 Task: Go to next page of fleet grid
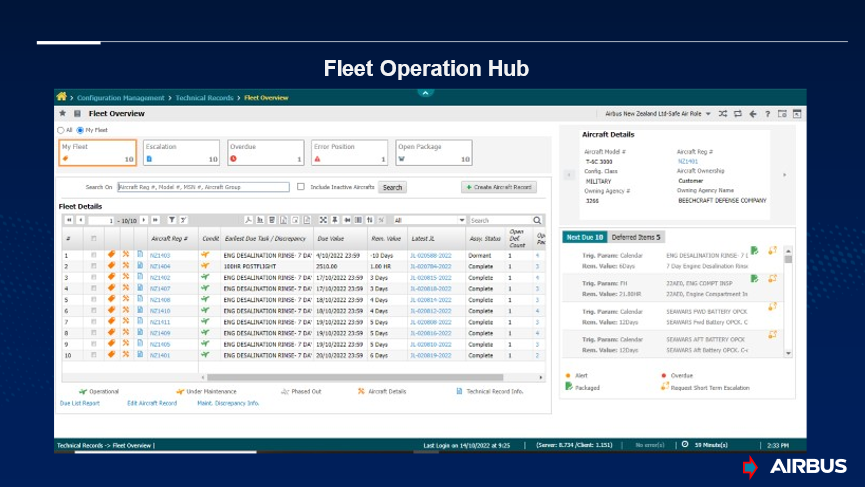coord(144,220)
